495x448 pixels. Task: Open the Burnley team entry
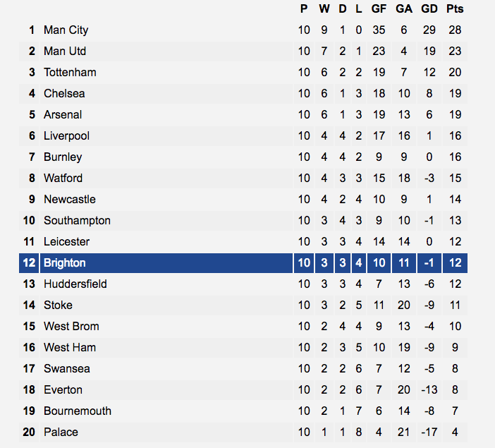(x=63, y=157)
